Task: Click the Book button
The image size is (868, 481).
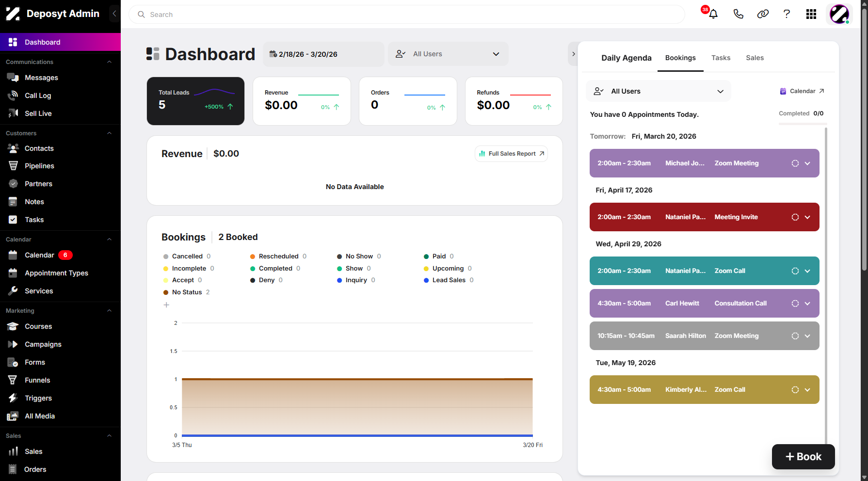Action: 804,457
